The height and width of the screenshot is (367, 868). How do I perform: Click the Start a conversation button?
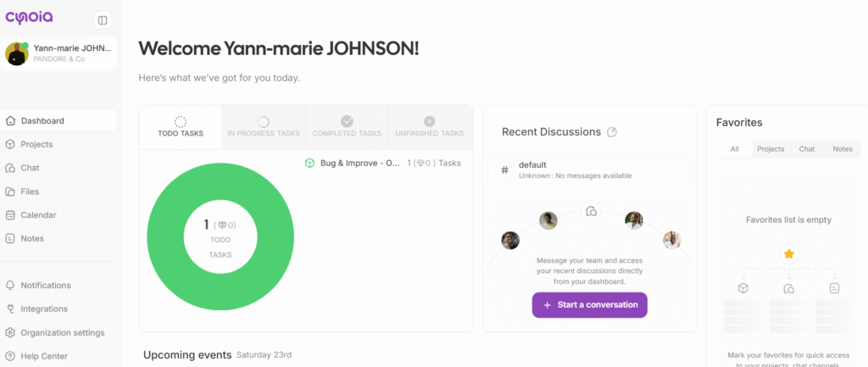point(589,305)
